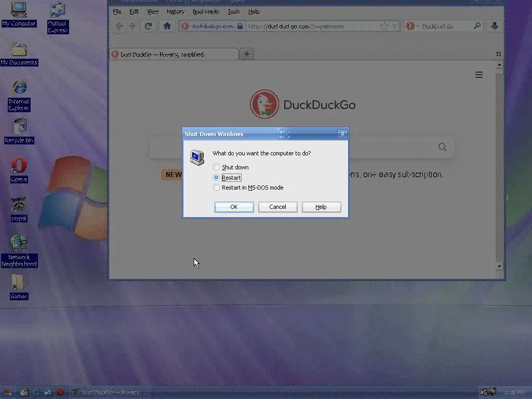Open the Tools menu in the browser

[234, 11]
